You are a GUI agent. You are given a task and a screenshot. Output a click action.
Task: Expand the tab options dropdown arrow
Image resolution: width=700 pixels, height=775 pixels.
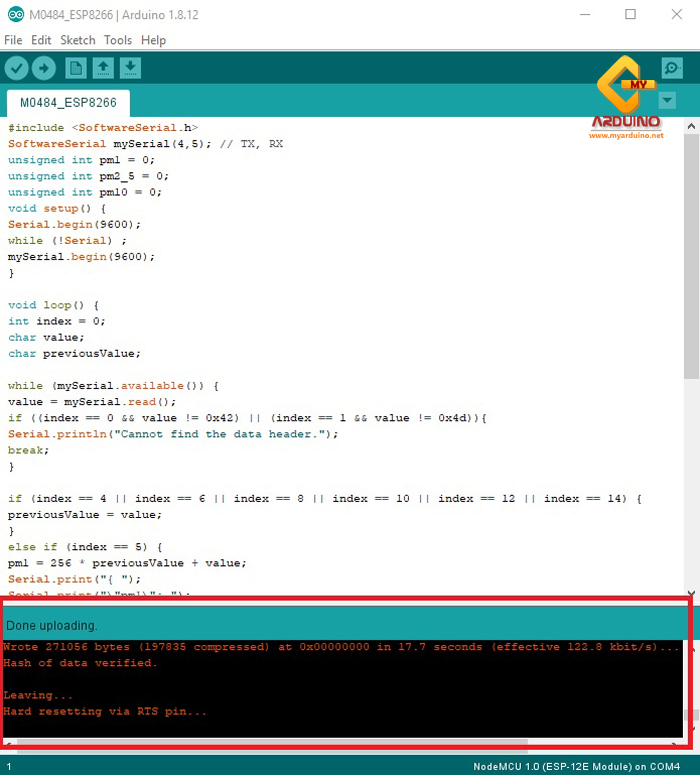pyautogui.click(x=667, y=100)
